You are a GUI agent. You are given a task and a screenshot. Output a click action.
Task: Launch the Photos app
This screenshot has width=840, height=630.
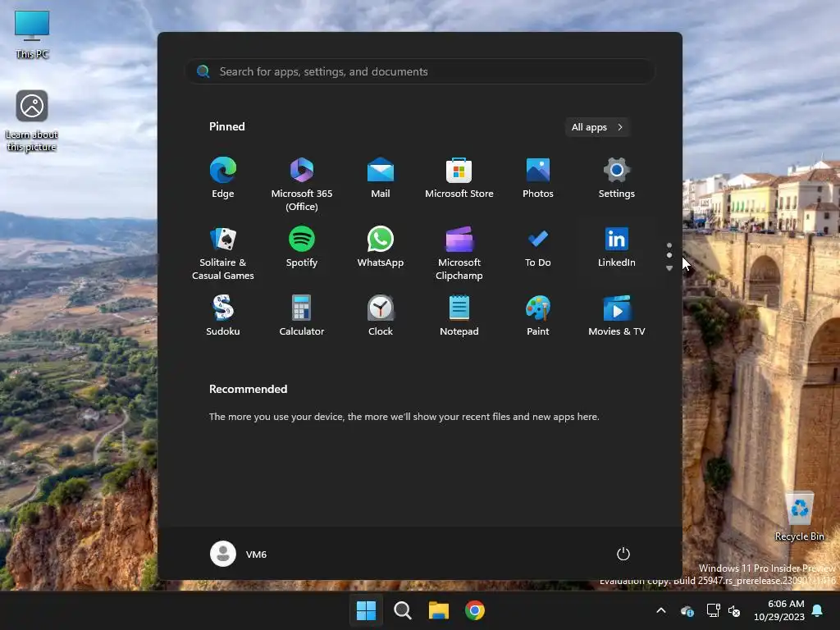click(538, 178)
